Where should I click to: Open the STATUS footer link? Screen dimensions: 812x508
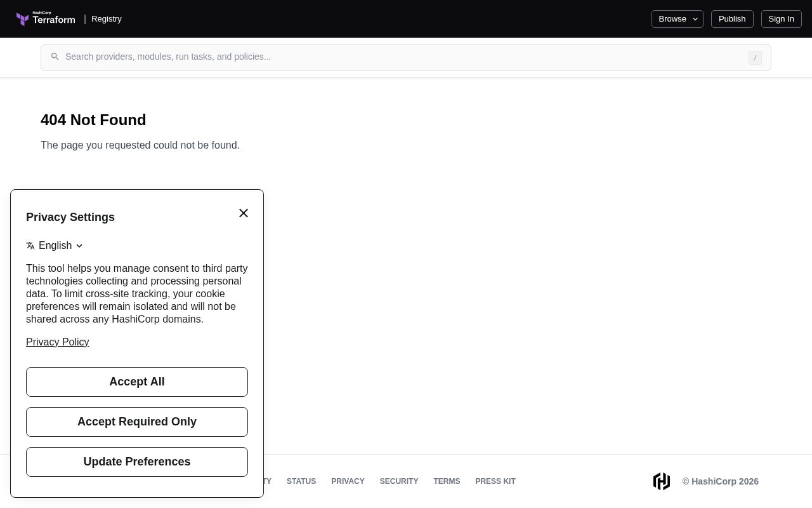coord(301,481)
